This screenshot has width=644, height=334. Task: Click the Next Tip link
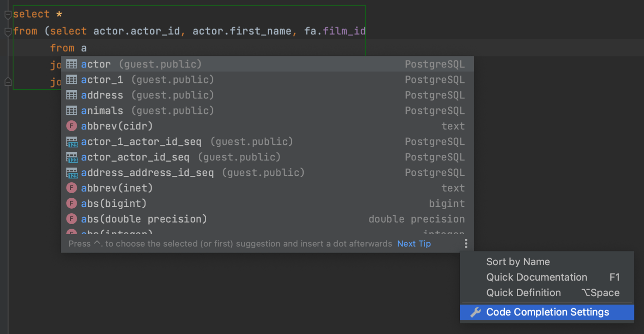coord(414,243)
